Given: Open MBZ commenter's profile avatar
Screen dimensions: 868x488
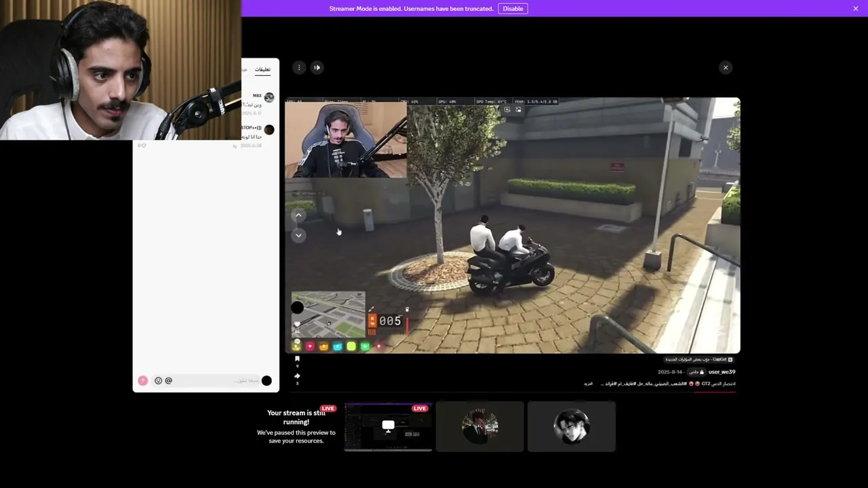Looking at the screenshot, I should click(x=269, y=98).
